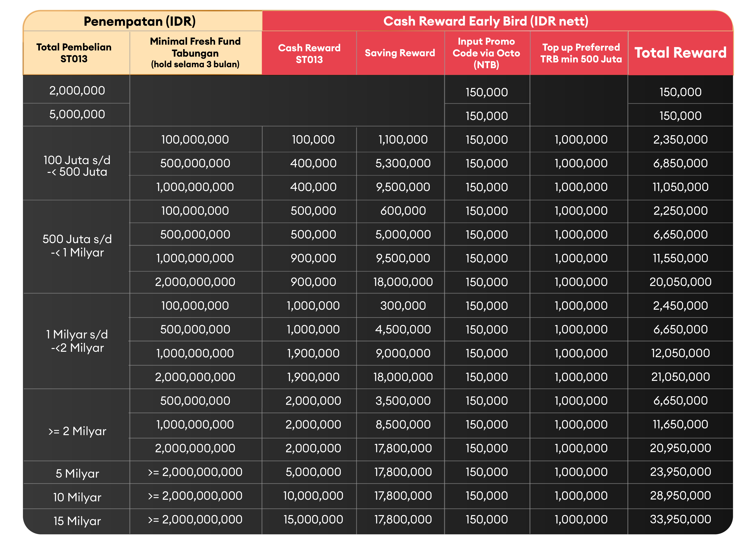Click total reward '20,050,000'
756x545 pixels.
click(x=680, y=282)
